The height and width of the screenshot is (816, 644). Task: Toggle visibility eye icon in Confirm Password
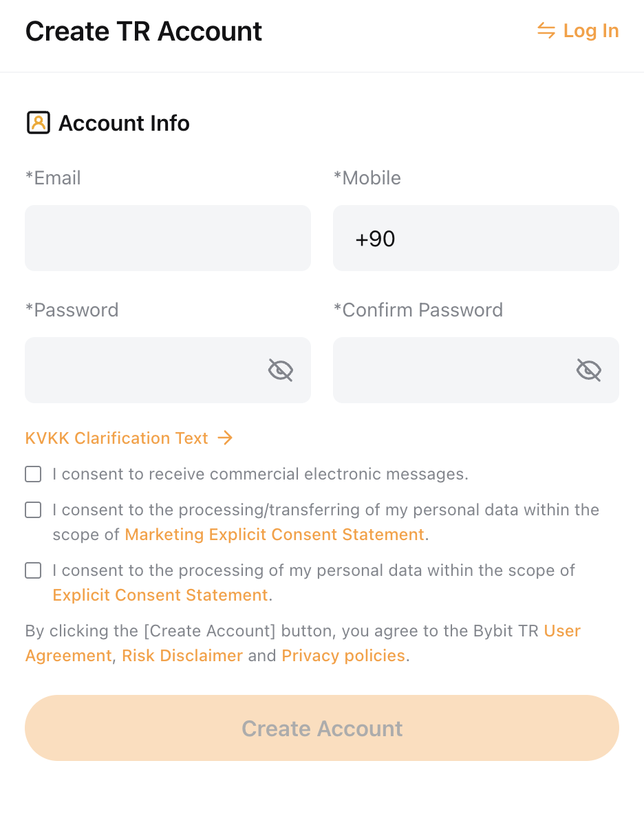click(589, 370)
